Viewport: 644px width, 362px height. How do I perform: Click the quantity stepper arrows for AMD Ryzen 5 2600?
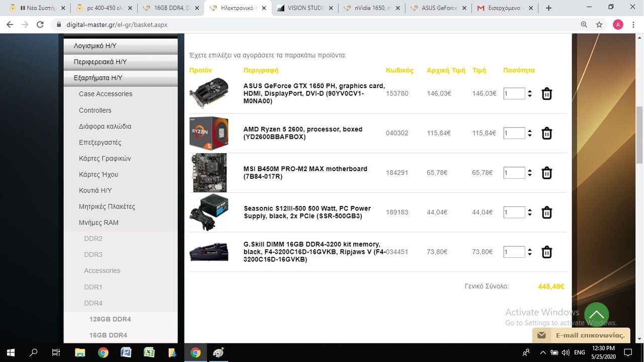(529, 133)
